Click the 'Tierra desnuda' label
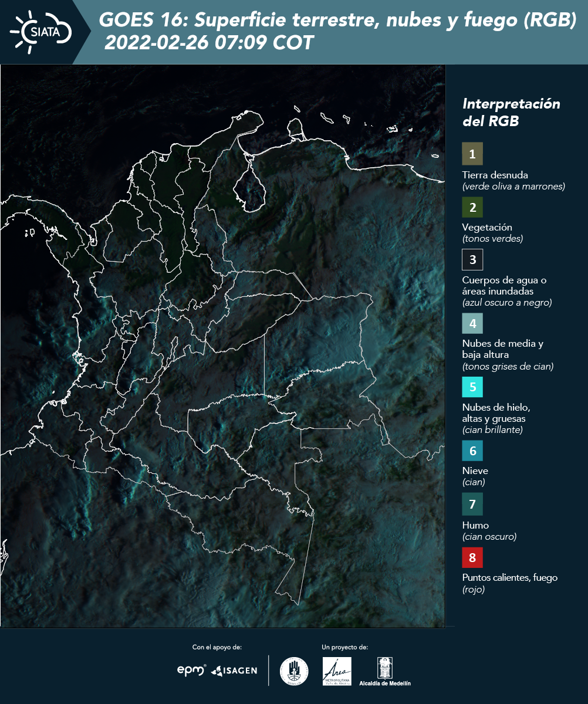The width and height of the screenshot is (588, 704). [495, 175]
